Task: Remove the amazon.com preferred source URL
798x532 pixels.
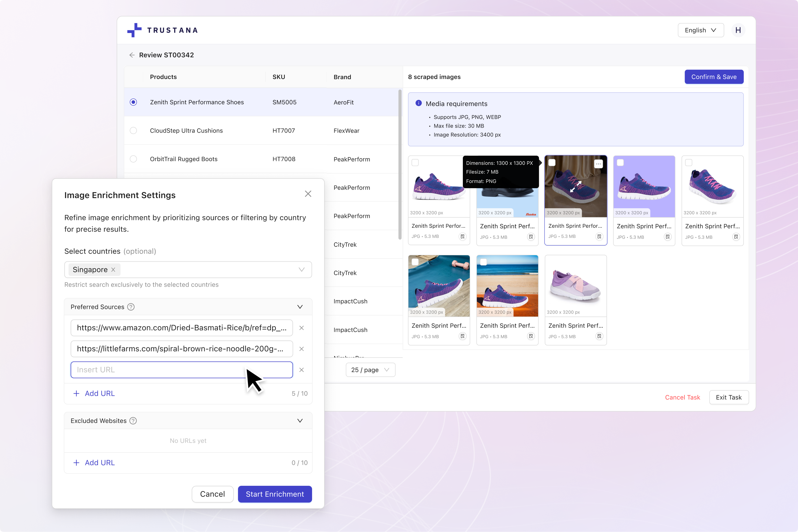Action: (301, 328)
